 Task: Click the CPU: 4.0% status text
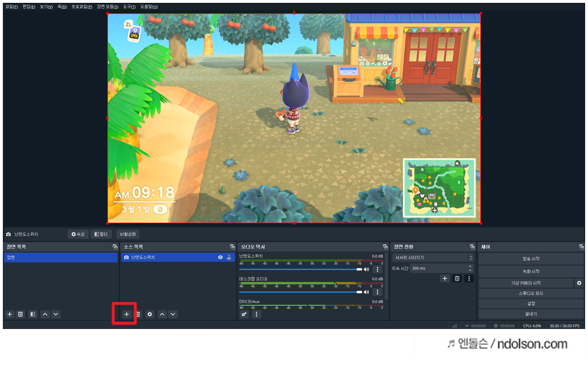click(532, 326)
